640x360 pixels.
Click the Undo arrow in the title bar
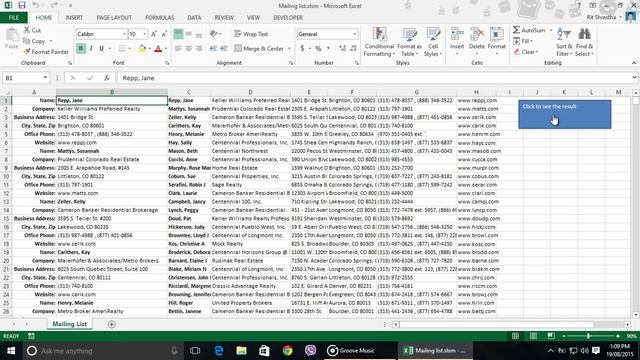[x=36, y=5]
